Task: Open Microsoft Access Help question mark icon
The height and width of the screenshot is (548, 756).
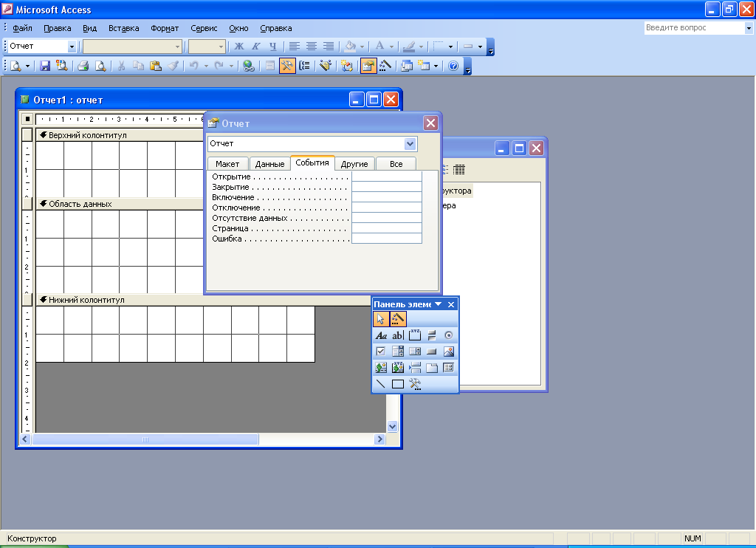Action: pyautogui.click(x=453, y=66)
